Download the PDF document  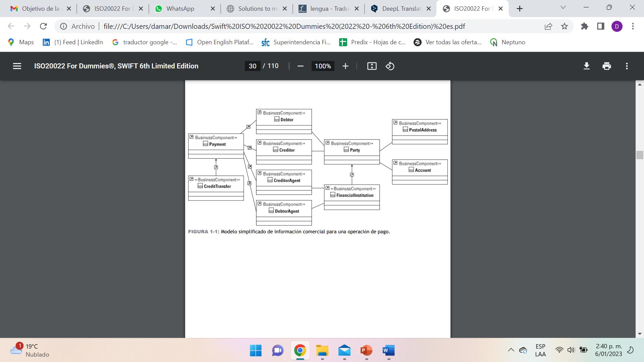click(586, 66)
